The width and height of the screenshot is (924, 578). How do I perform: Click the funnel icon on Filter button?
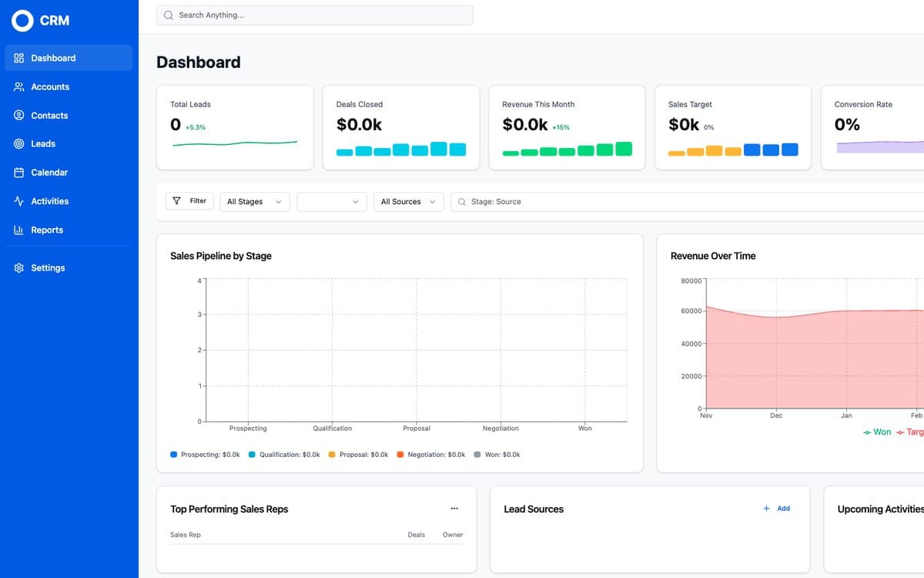(177, 200)
